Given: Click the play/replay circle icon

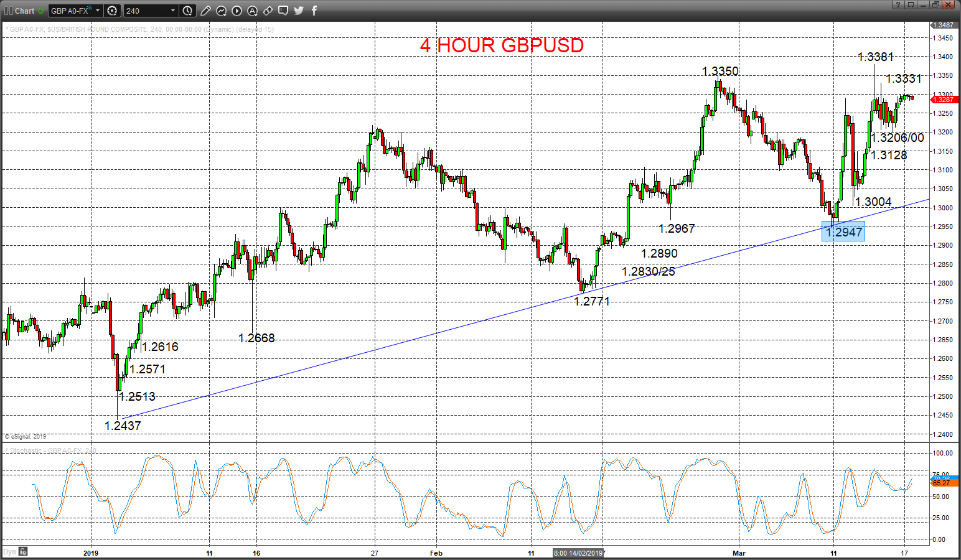Looking at the screenshot, I should 237,11.
